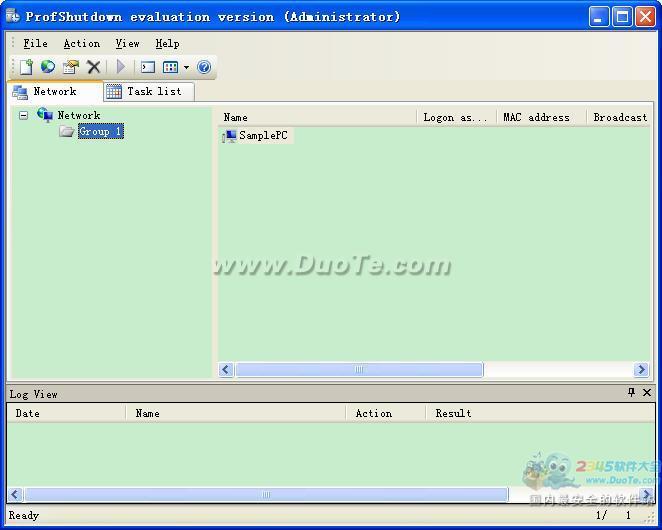Screen dimensions: 662x530
Task: Maximize the ProfShutdown window
Action: [x=622, y=17]
